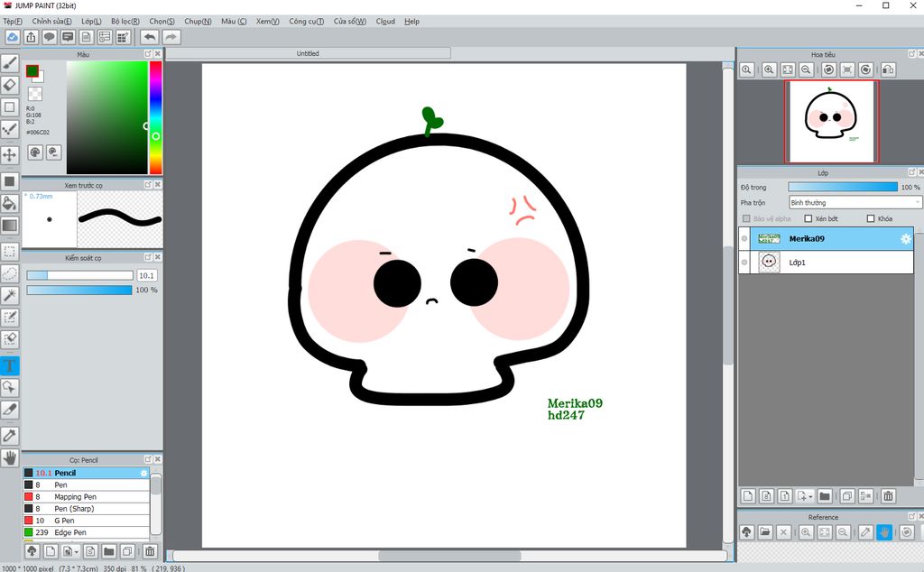
Task: Open the Cloud menu
Action: point(385,22)
